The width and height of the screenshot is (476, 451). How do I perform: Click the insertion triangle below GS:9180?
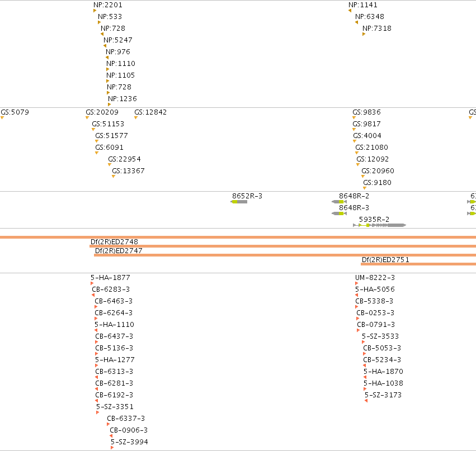[x=365, y=188]
